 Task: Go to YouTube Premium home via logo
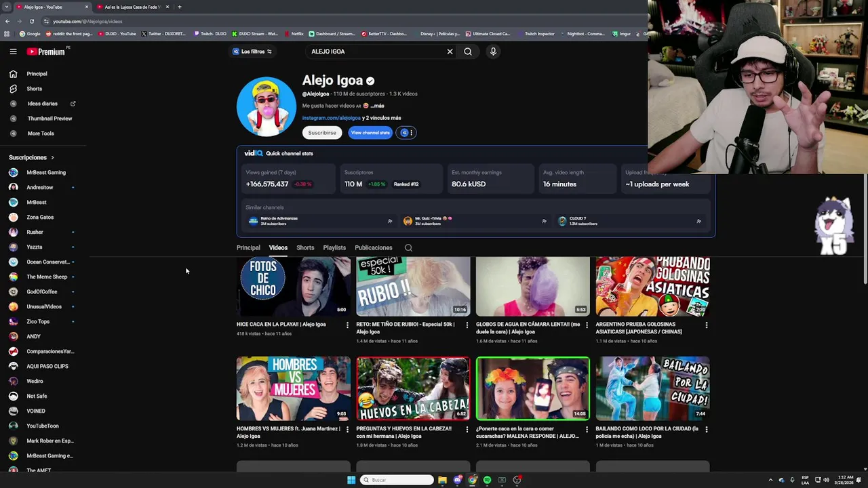(x=46, y=52)
